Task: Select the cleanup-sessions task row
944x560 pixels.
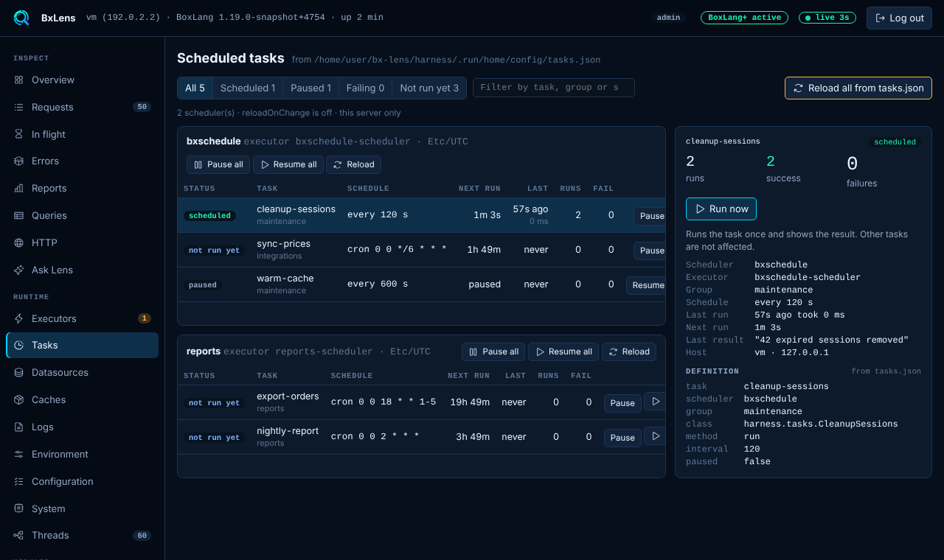Action: (421, 215)
